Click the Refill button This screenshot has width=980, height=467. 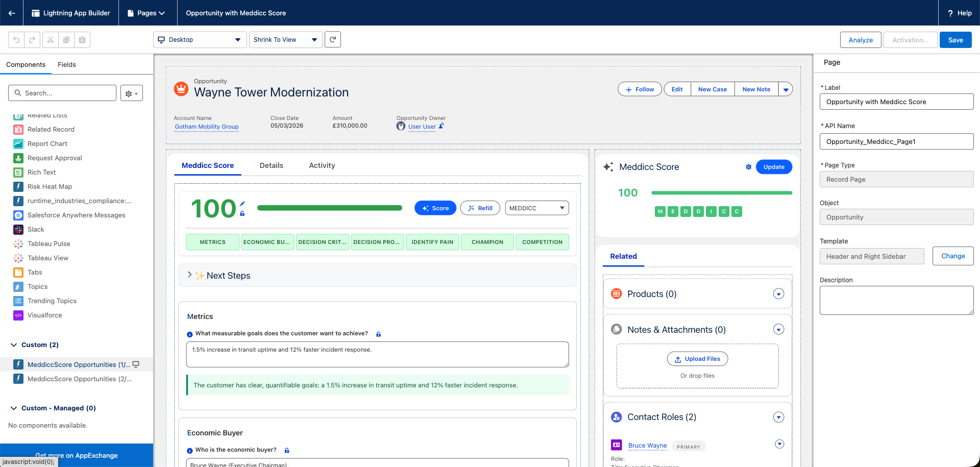coord(480,208)
